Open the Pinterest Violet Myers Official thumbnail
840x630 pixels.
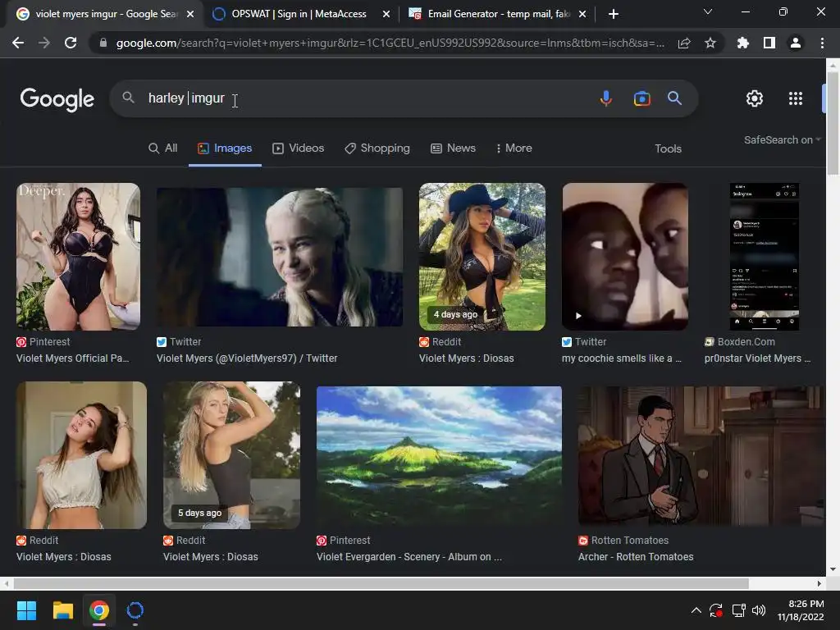(x=78, y=257)
